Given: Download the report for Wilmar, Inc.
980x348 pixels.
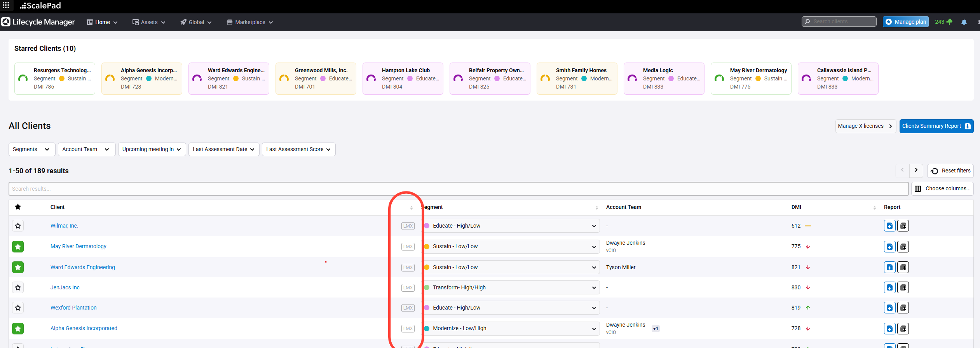Looking at the screenshot, I should click(903, 226).
